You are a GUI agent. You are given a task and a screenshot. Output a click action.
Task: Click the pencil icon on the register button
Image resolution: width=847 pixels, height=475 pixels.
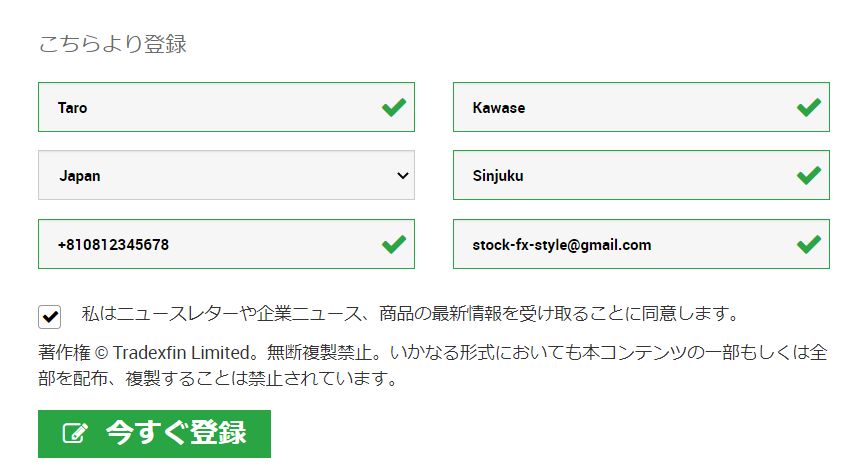[75, 433]
